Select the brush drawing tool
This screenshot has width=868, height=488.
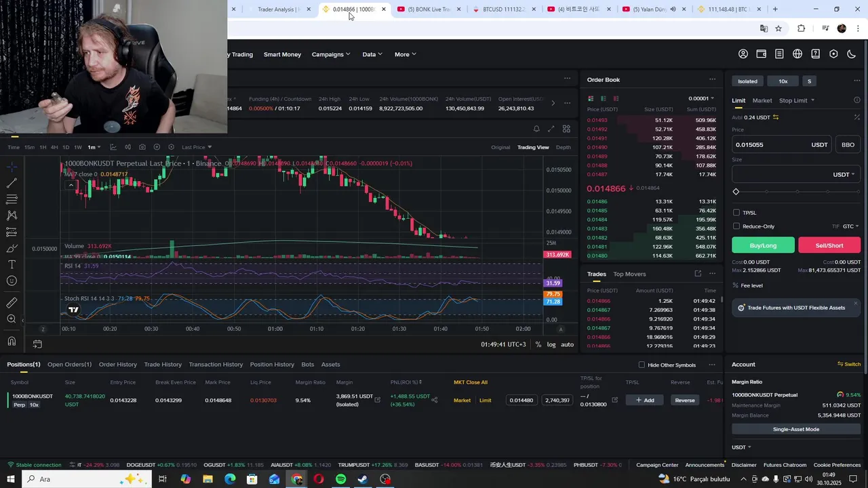[12, 248]
